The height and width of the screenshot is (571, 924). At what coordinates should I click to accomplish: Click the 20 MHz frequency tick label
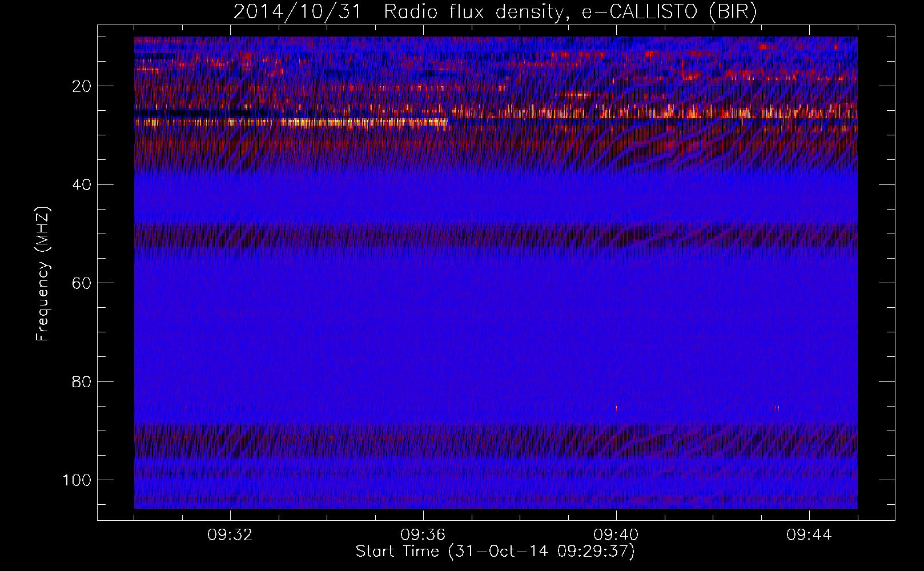click(82, 86)
